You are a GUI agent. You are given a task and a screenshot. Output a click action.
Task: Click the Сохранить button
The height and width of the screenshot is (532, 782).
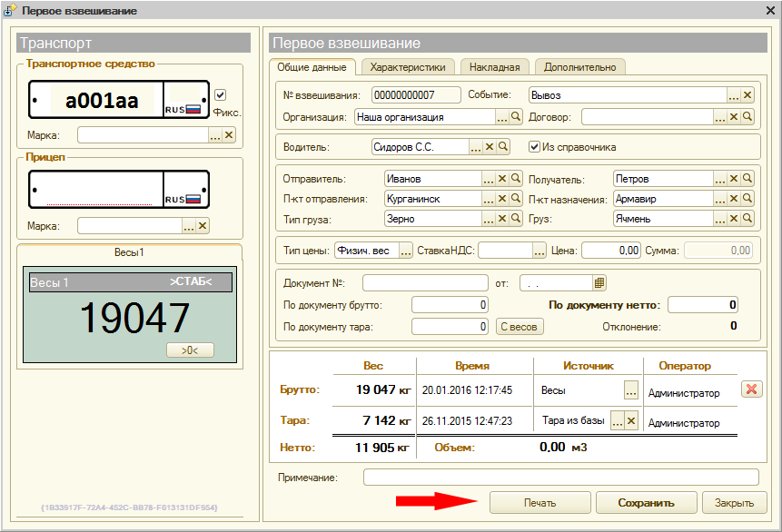pyautogui.click(x=646, y=503)
